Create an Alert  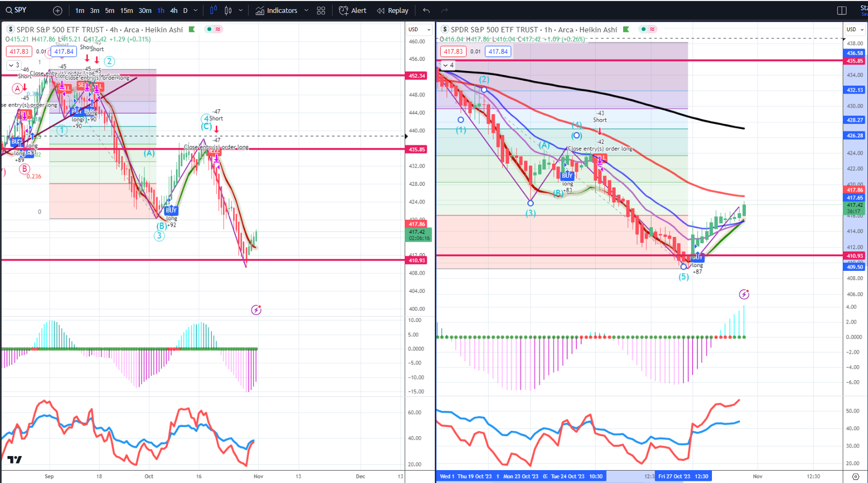coord(352,11)
